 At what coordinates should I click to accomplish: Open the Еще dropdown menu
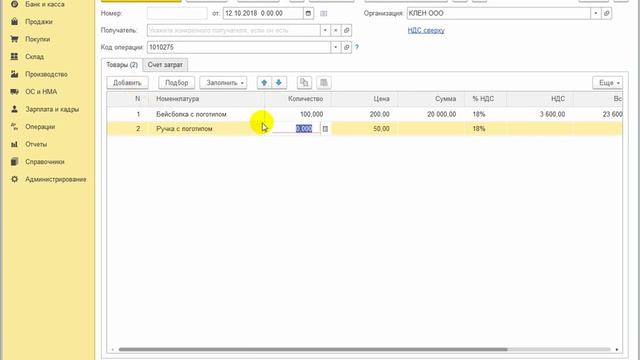click(x=608, y=83)
